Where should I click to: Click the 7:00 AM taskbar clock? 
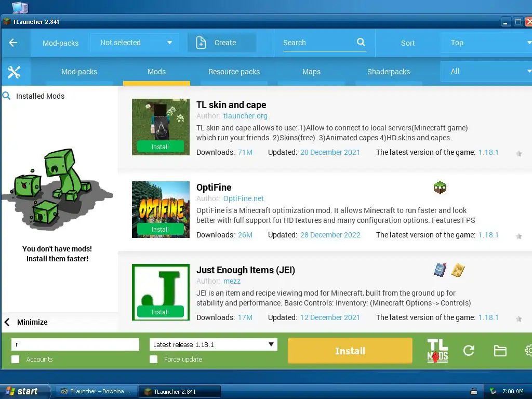[513, 391]
